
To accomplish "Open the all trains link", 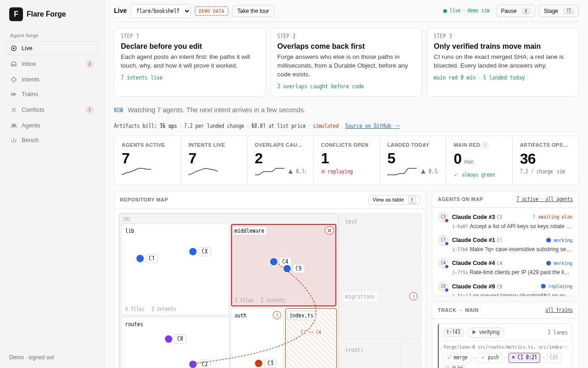I will pos(559,310).
